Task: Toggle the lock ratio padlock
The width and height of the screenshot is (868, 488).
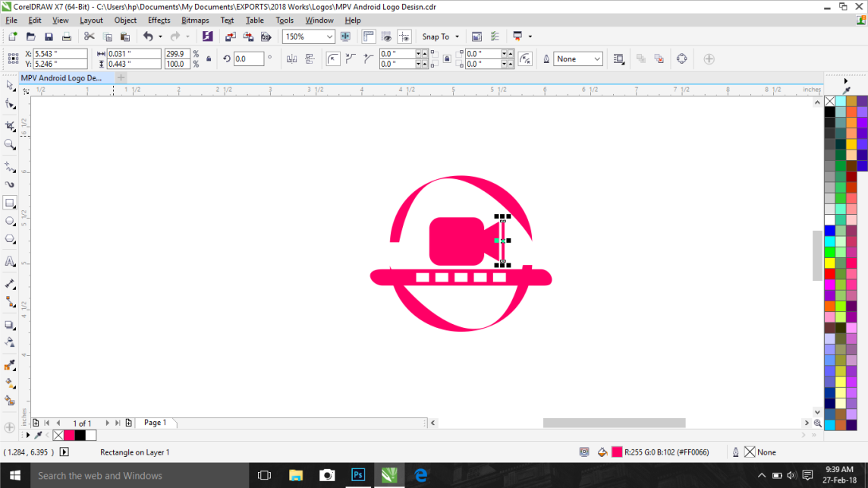Action: tap(209, 58)
